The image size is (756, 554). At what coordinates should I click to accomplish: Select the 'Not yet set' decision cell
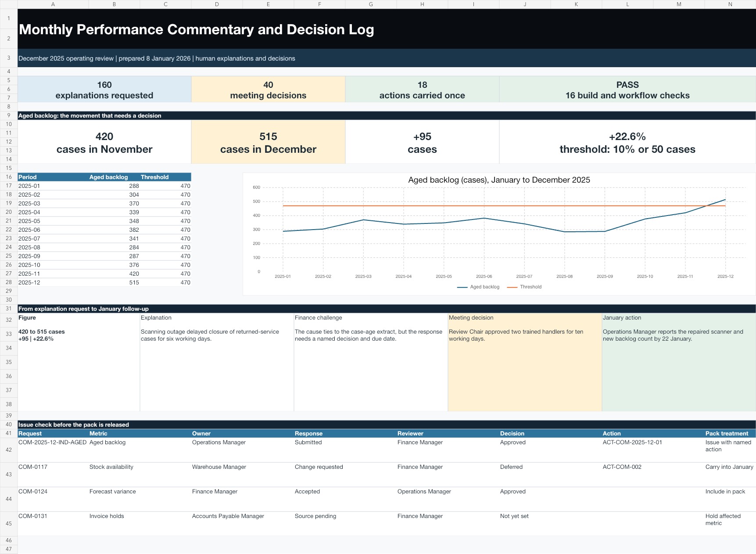[551, 524]
